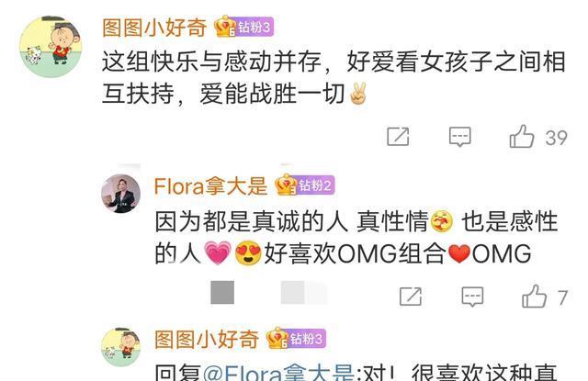Like Flora拿大是's reply with 7 likes

tap(534, 297)
